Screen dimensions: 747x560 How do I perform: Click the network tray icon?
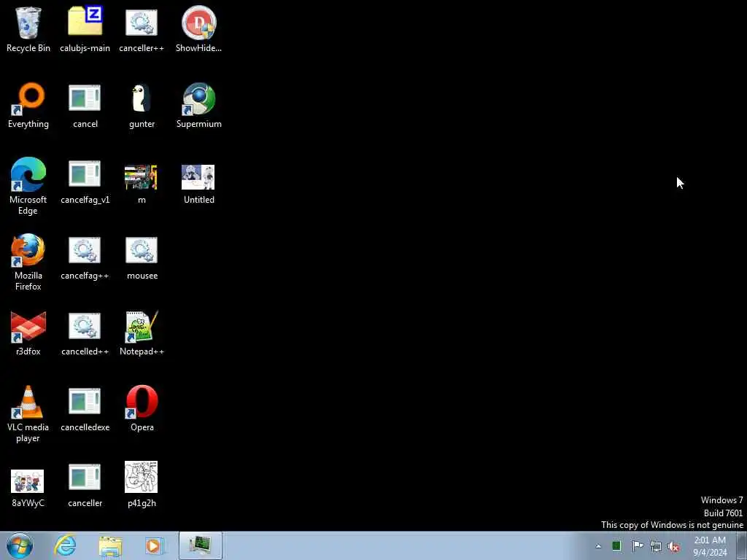coord(656,546)
